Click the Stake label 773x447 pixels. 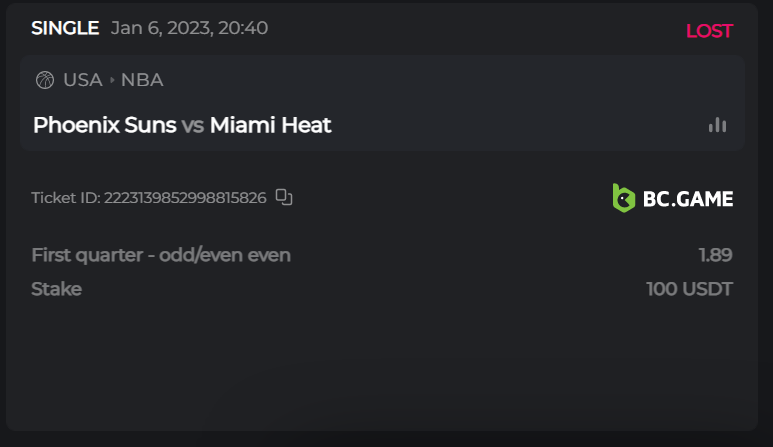point(56,289)
